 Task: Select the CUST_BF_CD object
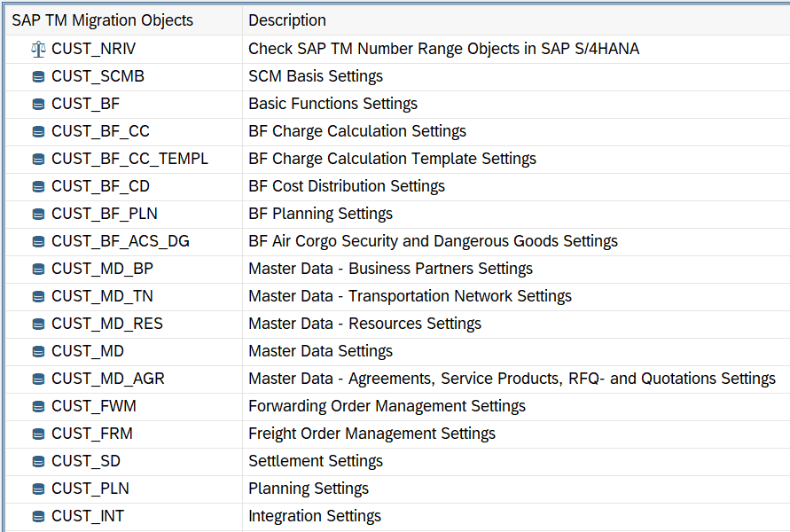(101, 186)
